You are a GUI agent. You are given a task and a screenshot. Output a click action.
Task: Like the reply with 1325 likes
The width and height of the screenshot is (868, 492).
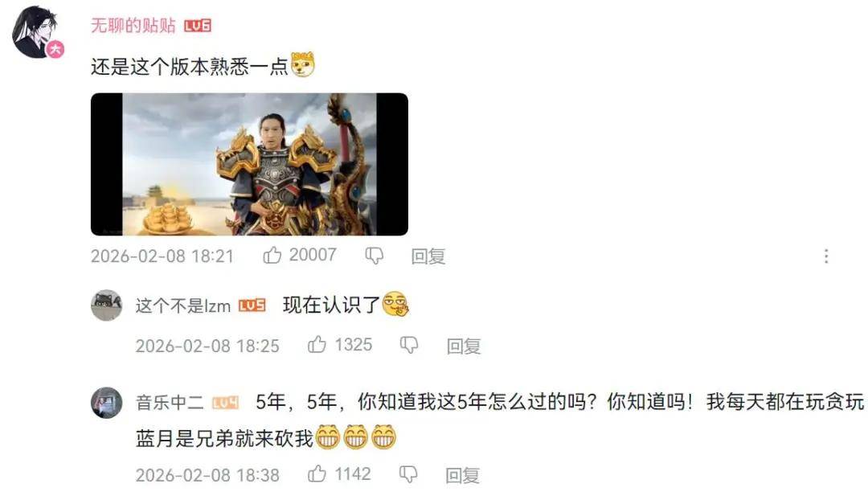coord(317,345)
